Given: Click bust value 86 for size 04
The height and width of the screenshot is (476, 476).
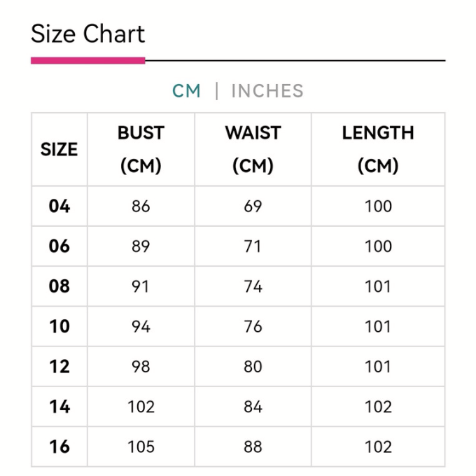Looking at the screenshot, I should coord(141,206).
